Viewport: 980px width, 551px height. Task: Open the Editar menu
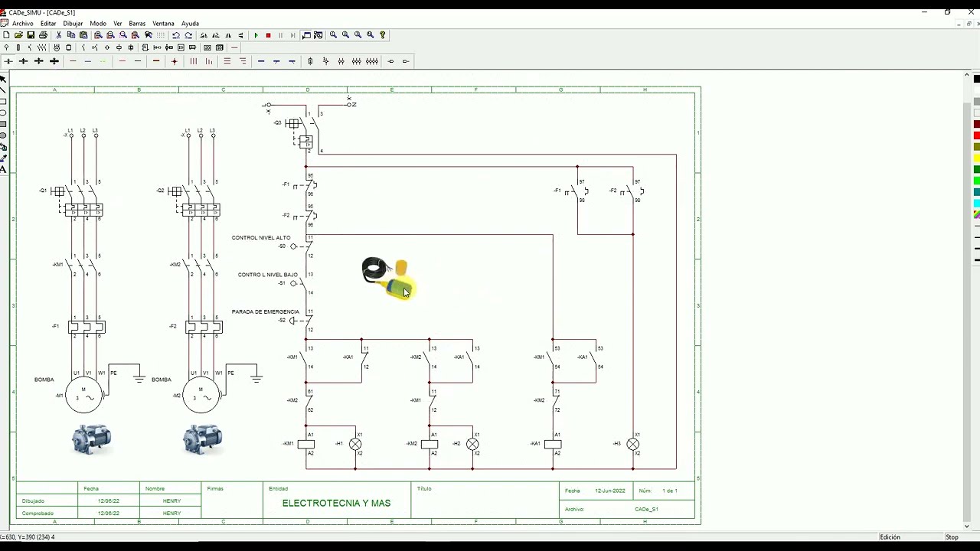48,24
